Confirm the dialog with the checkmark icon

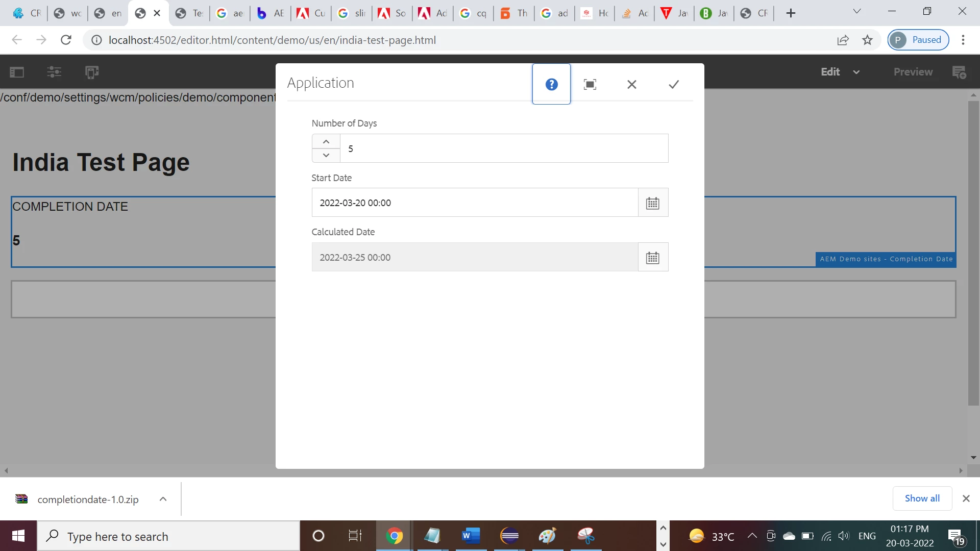(674, 84)
